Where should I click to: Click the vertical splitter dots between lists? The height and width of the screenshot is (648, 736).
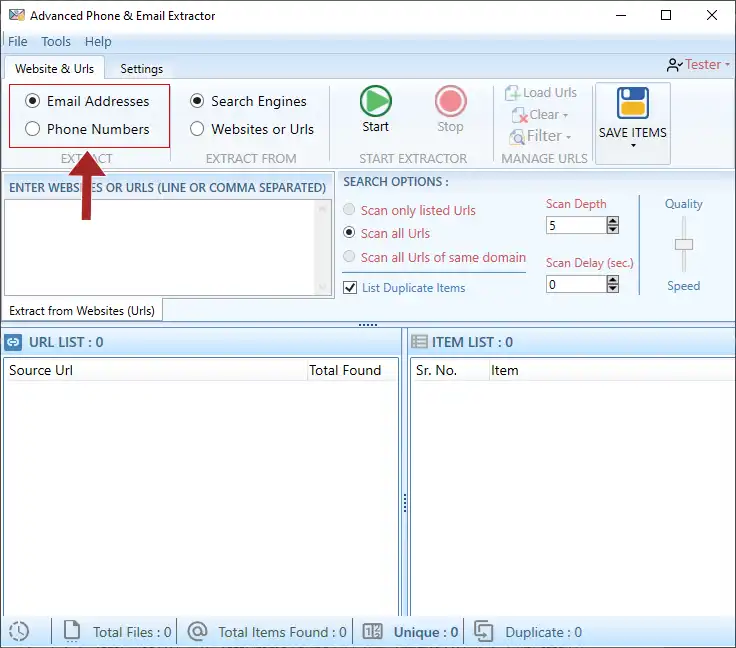click(x=405, y=503)
